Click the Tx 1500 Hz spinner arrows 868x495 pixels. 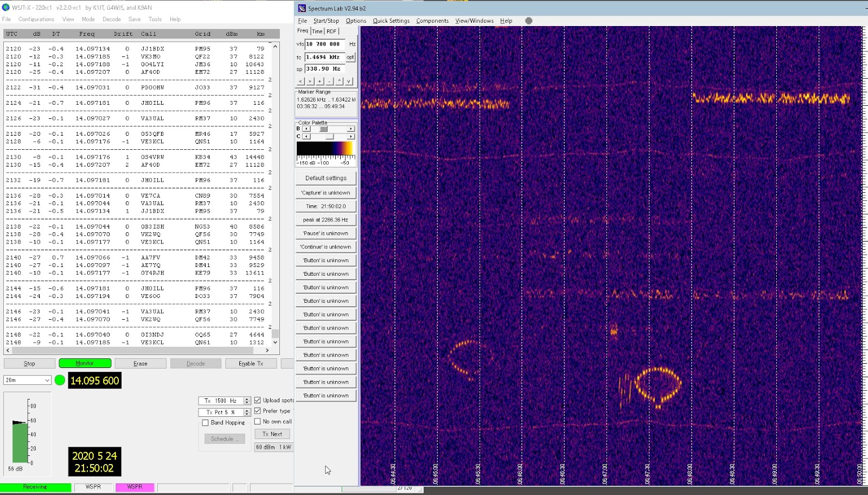tap(247, 401)
